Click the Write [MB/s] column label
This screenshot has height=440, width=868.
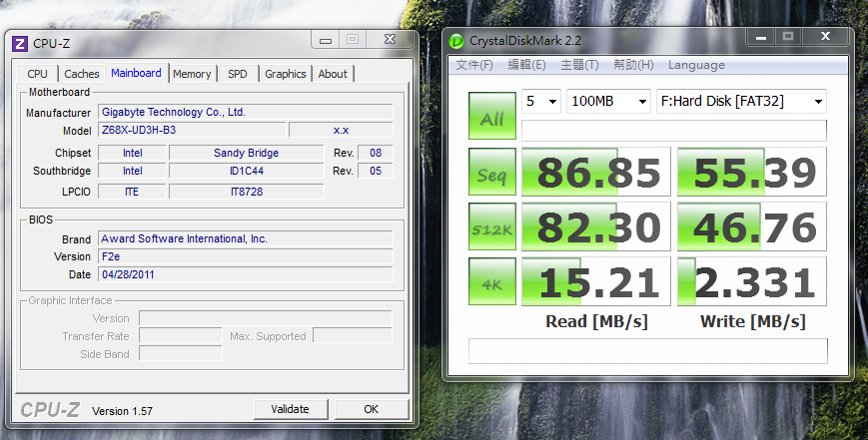pyautogui.click(x=752, y=321)
